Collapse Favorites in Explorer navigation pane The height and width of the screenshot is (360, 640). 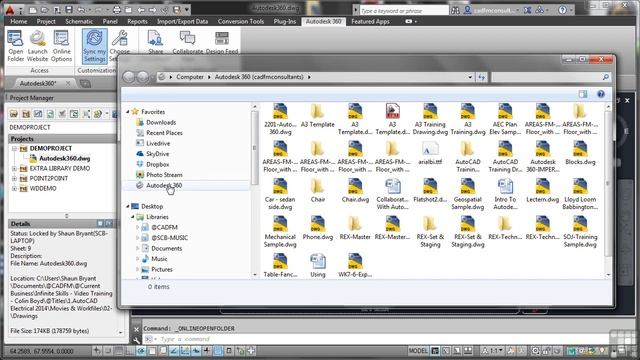coord(128,111)
